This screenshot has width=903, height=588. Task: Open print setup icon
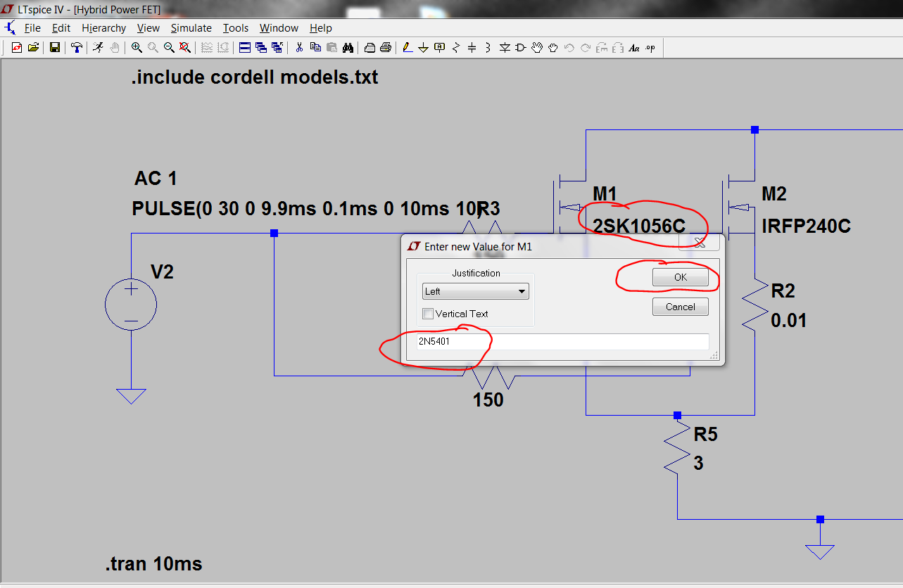[x=370, y=48]
